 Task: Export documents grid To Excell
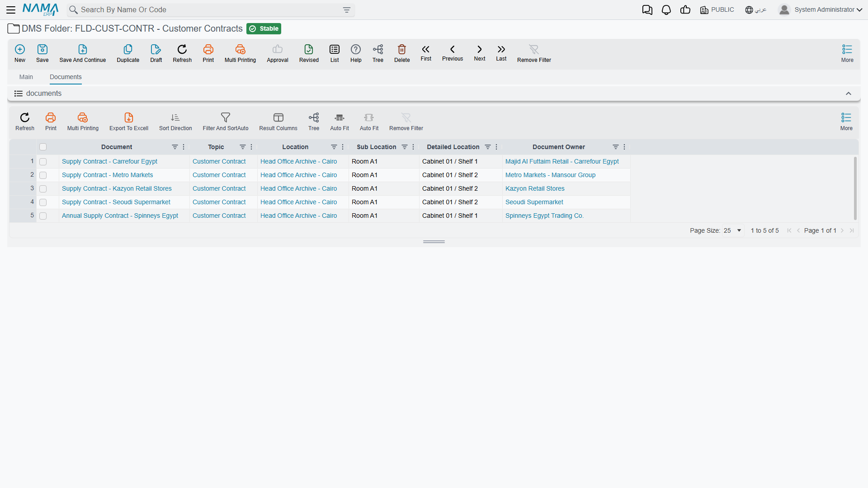click(x=129, y=122)
